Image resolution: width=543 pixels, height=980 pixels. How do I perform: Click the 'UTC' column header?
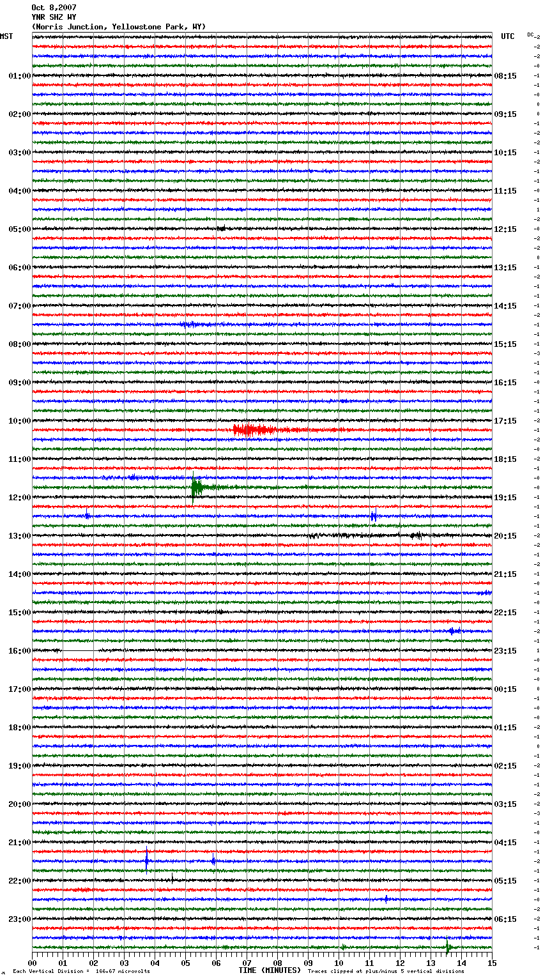[x=508, y=36]
